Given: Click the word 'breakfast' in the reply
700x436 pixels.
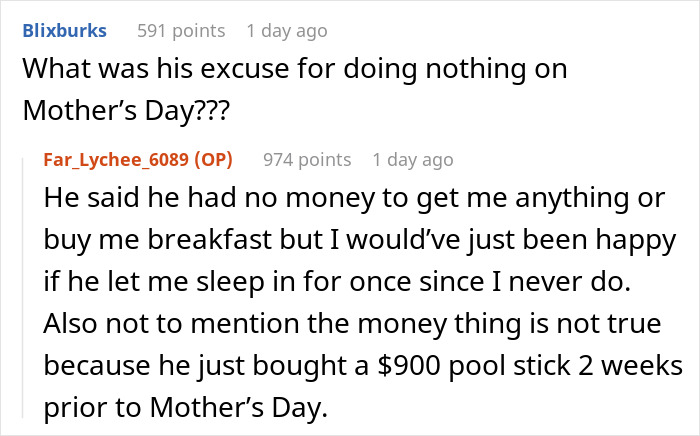Looking at the screenshot, I should [210, 240].
